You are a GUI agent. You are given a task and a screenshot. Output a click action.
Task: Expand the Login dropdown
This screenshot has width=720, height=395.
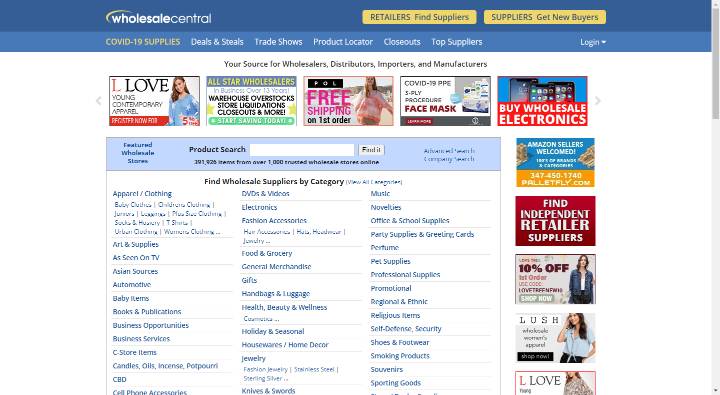tap(593, 42)
